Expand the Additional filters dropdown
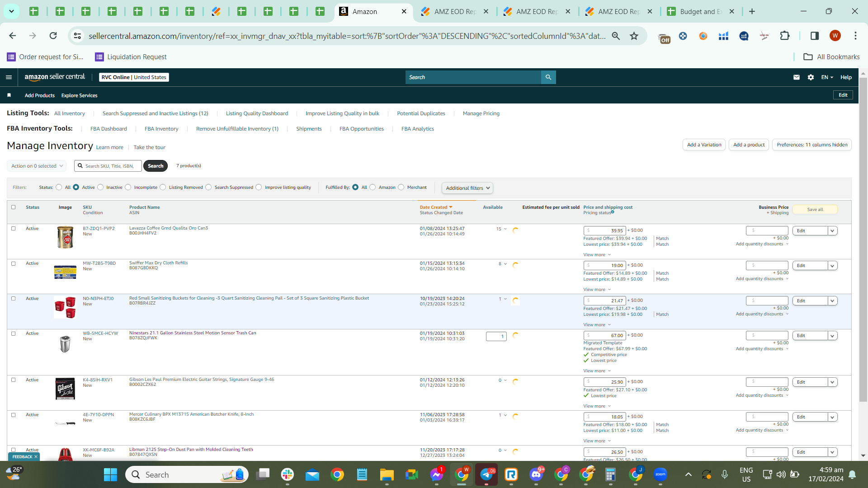 pyautogui.click(x=467, y=188)
